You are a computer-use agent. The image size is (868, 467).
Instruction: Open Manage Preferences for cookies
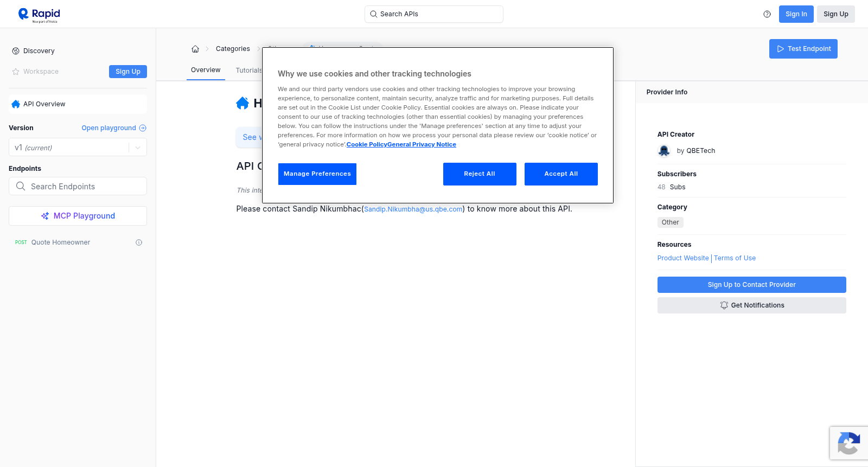click(317, 174)
